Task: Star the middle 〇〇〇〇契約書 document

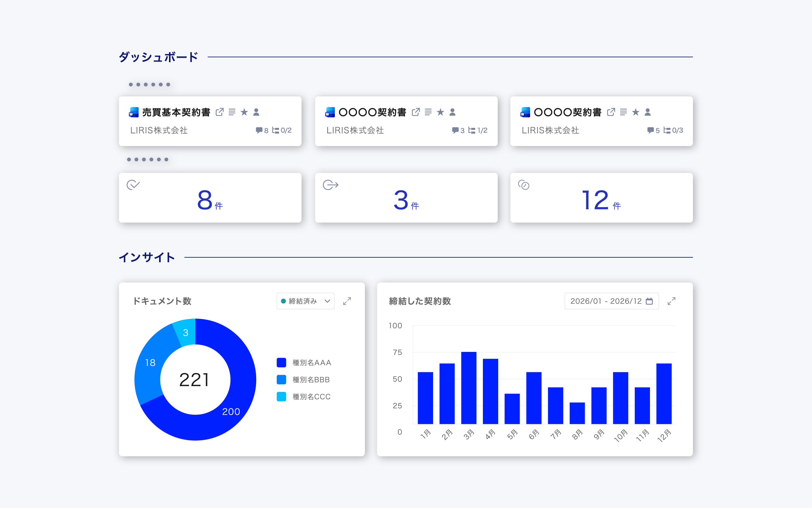Action: (x=440, y=112)
